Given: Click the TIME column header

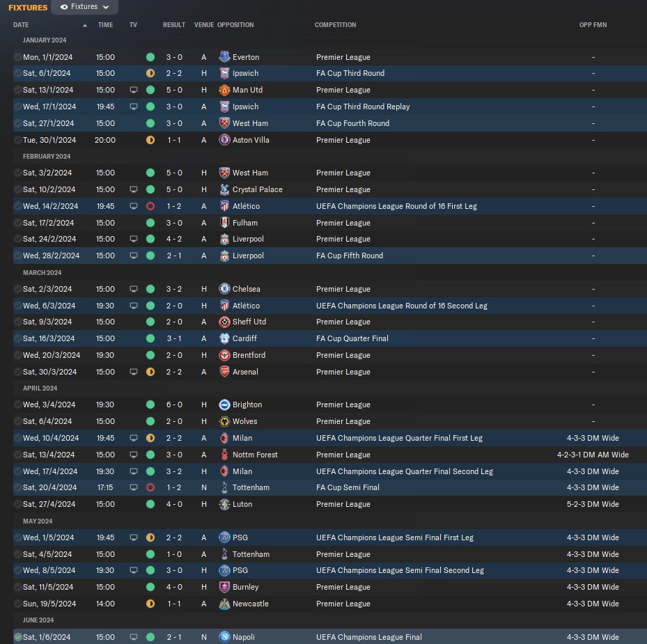Looking at the screenshot, I should 105,25.
